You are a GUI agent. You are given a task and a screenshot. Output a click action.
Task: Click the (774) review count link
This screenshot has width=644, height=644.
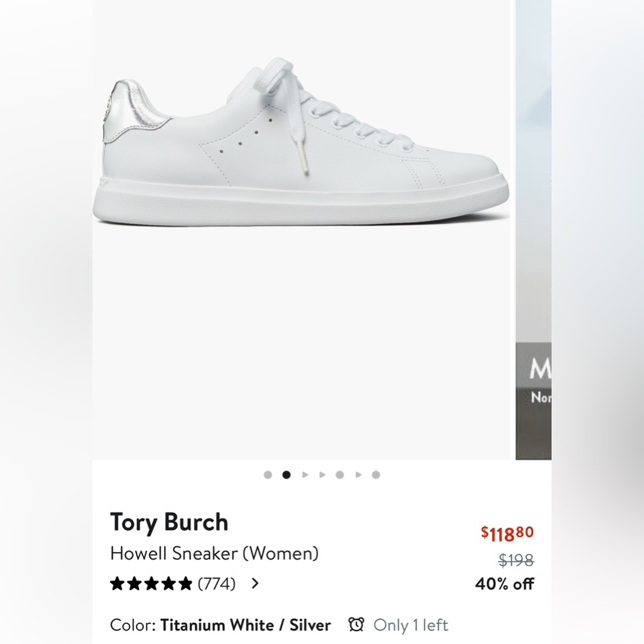click(218, 583)
